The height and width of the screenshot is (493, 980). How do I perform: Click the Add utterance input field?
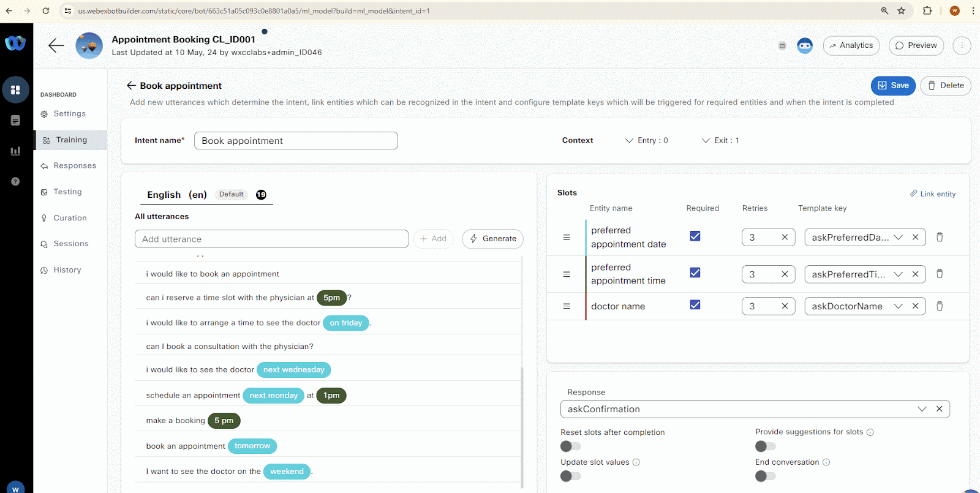[271, 239]
